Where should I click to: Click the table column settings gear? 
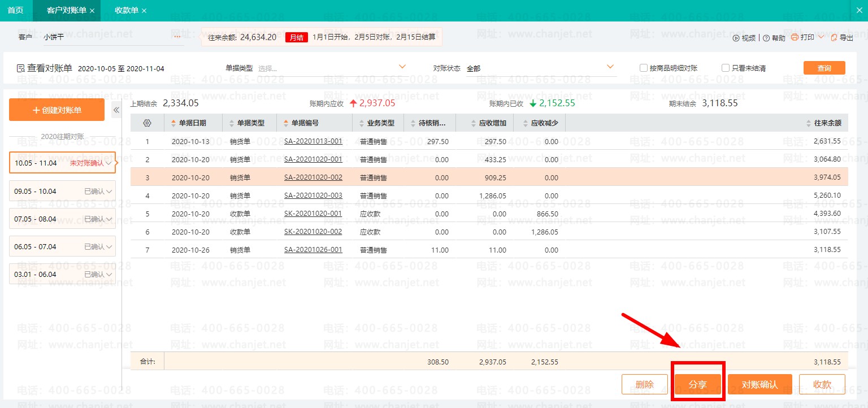click(147, 123)
